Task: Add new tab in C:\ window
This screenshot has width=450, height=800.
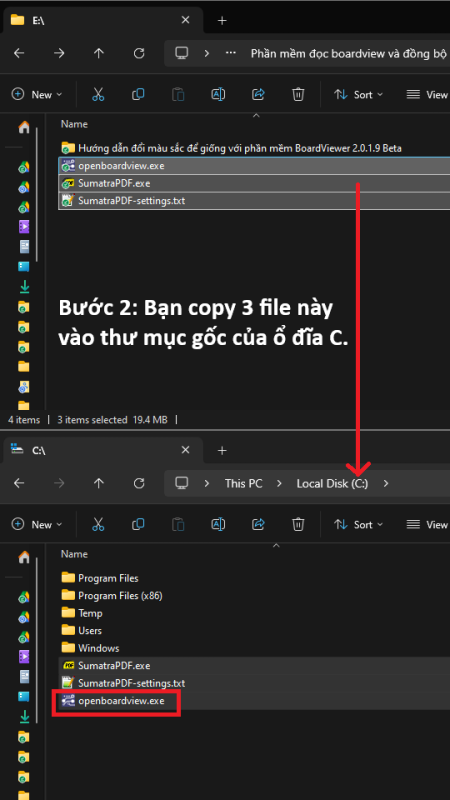Action: (221, 451)
